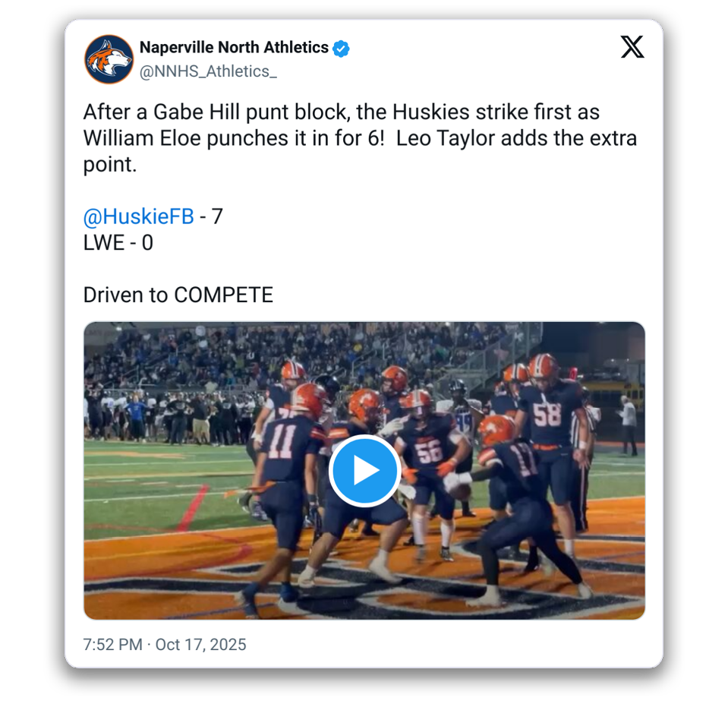Click player number 58 in the video

pyautogui.click(x=547, y=414)
